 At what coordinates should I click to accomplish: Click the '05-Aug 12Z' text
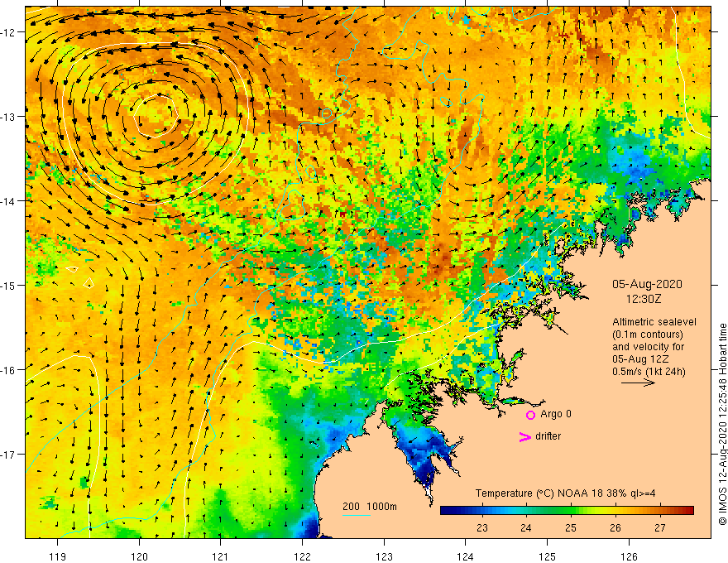tap(642, 359)
